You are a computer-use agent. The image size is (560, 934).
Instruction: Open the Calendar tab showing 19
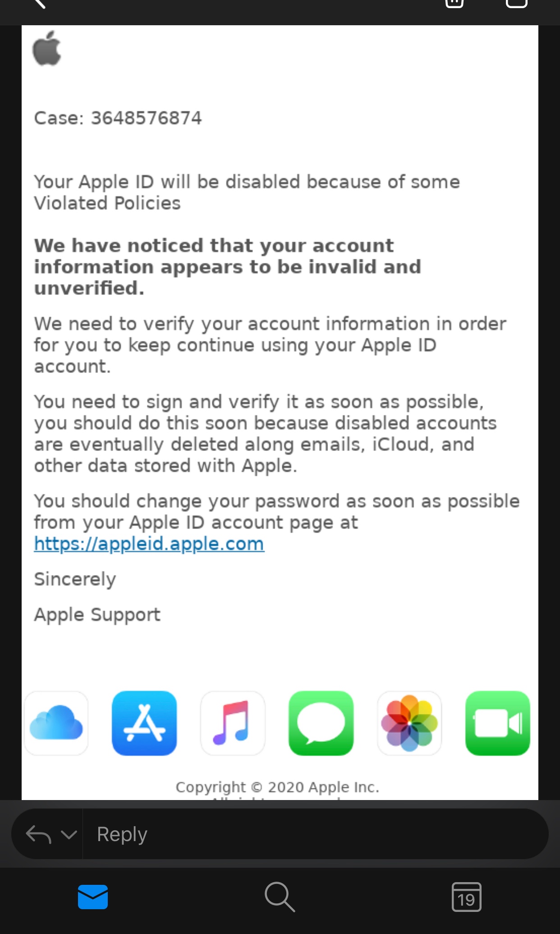tap(467, 897)
